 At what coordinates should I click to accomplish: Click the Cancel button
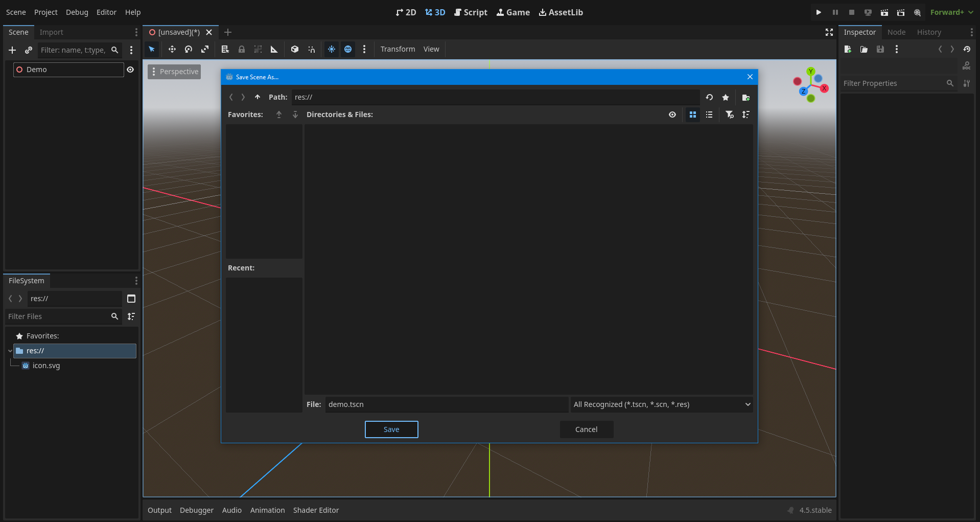click(x=586, y=429)
